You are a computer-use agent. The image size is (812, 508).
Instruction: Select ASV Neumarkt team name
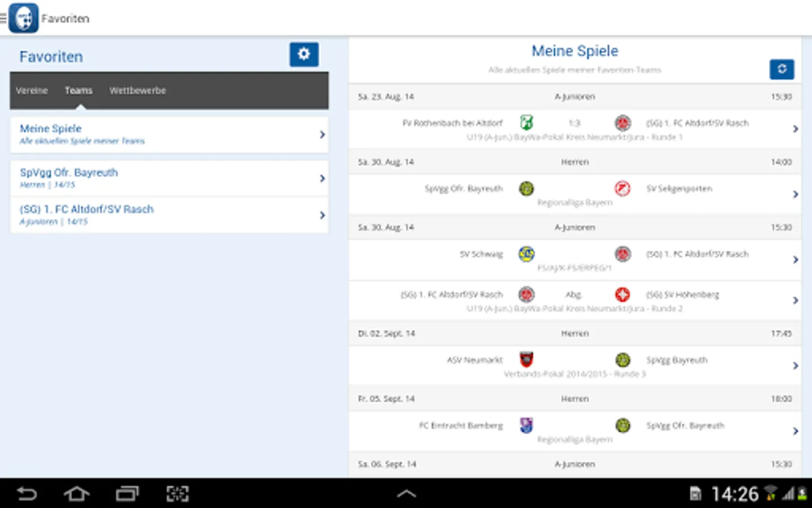coord(474,360)
